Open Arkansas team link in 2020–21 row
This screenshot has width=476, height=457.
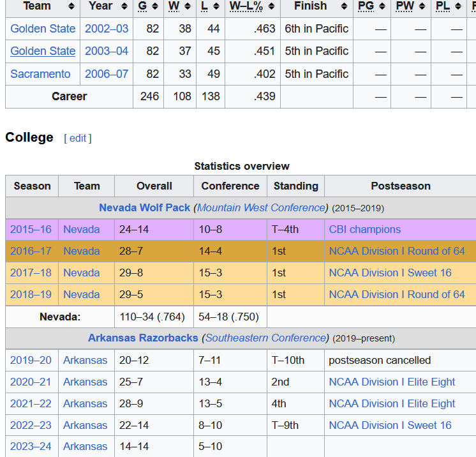coord(86,382)
